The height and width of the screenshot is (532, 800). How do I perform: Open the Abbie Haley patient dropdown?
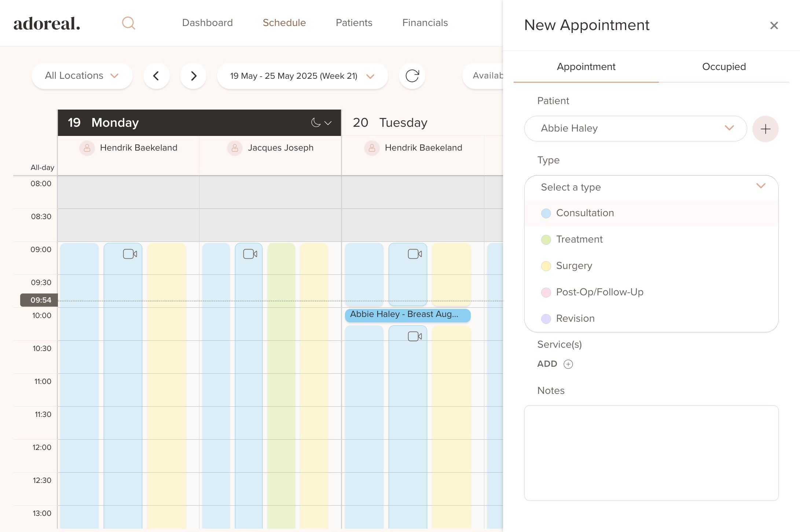tap(635, 128)
